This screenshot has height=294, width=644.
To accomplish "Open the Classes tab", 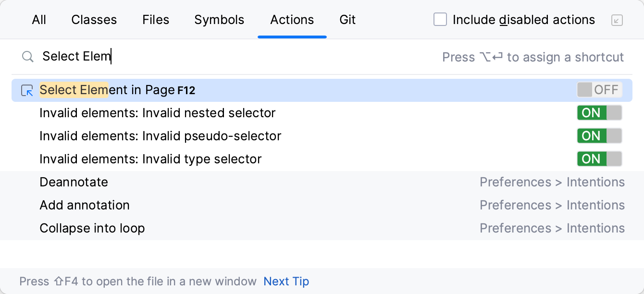I will [94, 20].
